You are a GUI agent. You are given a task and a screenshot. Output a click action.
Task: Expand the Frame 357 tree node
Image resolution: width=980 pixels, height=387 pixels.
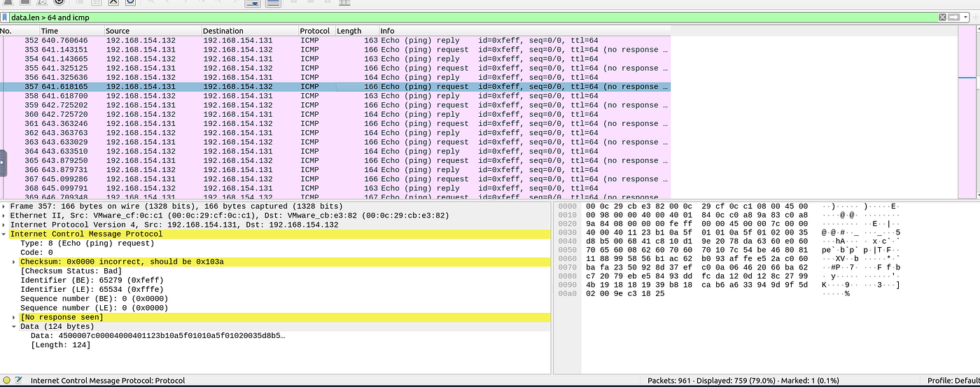[x=4, y=206]
